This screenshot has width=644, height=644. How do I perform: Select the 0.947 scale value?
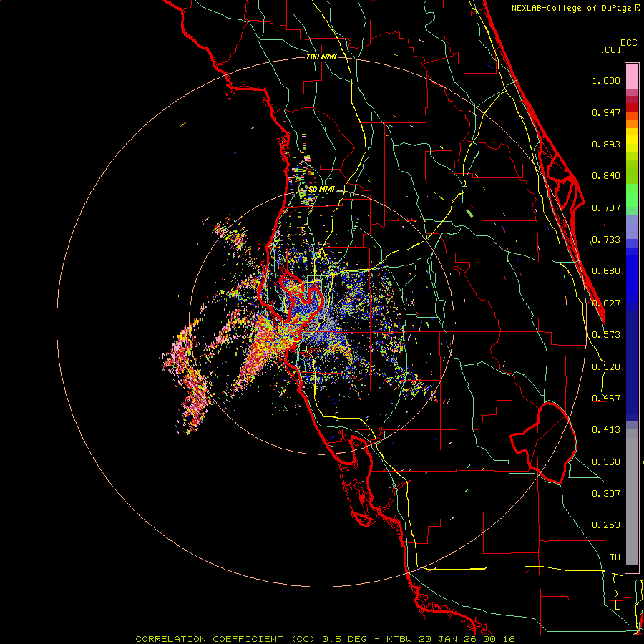[606, 112]
